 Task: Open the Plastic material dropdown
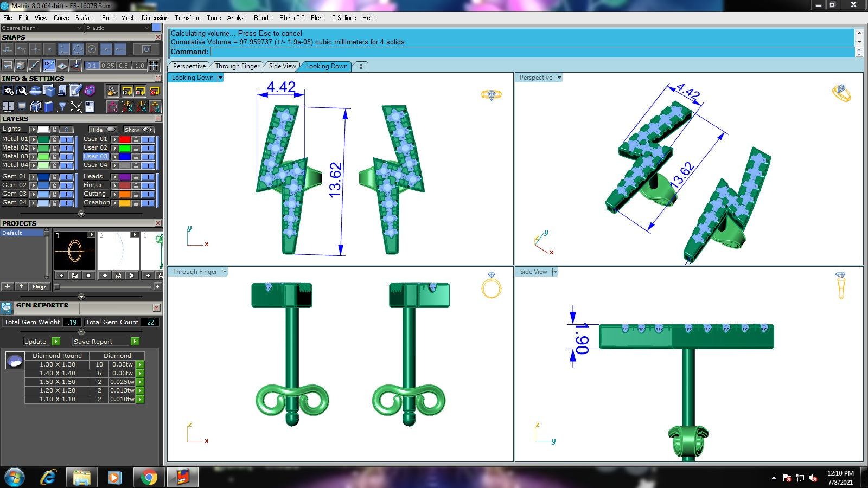146,28
